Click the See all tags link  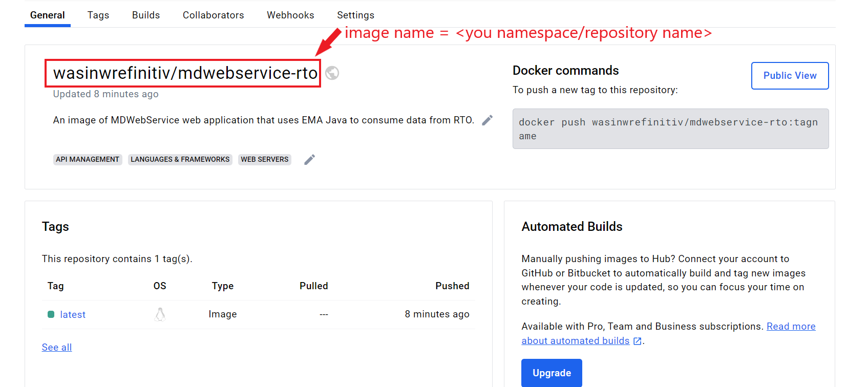tap(57, 347)
